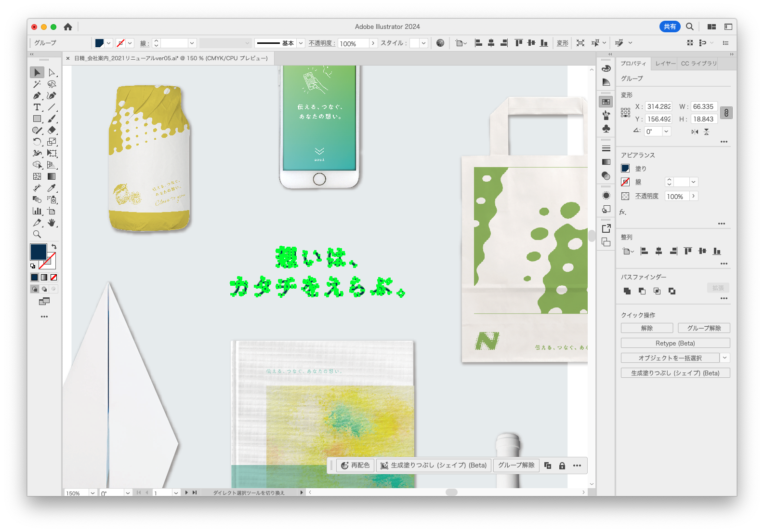Image resolution: width=764 pixels, height=532 pixels.
Task: Toggle constrain width and height proportions
Action: [x=726, y=113]
